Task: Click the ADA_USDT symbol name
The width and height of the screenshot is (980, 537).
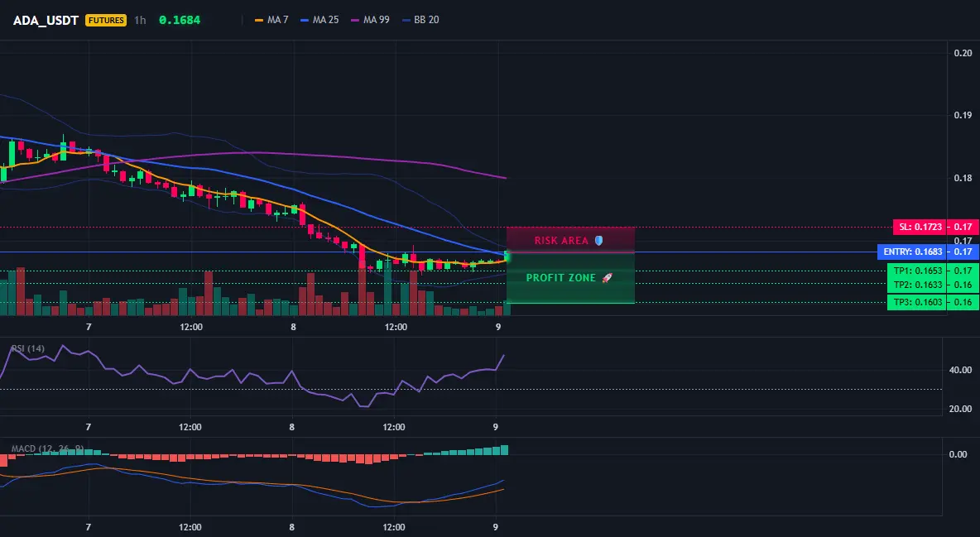Action: pos(46,20)
